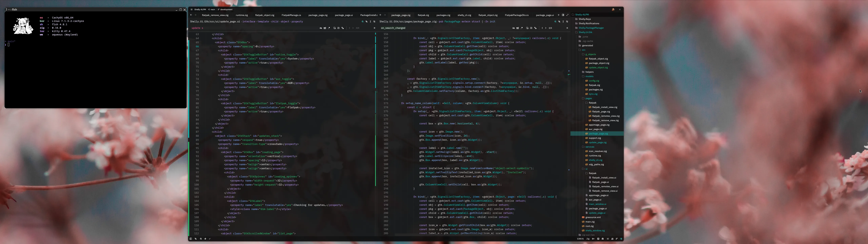Switch to the flatpak_remove_view.zig tab
The width and height of the screenshot is (868, 244).
point(215,15)
